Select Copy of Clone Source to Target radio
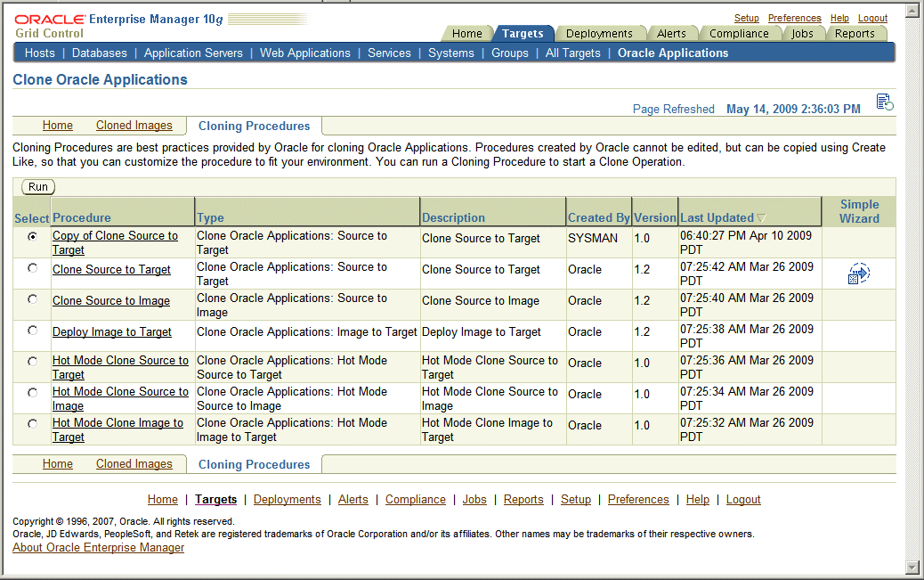This screenshot has width=924, height=580. 32,237
